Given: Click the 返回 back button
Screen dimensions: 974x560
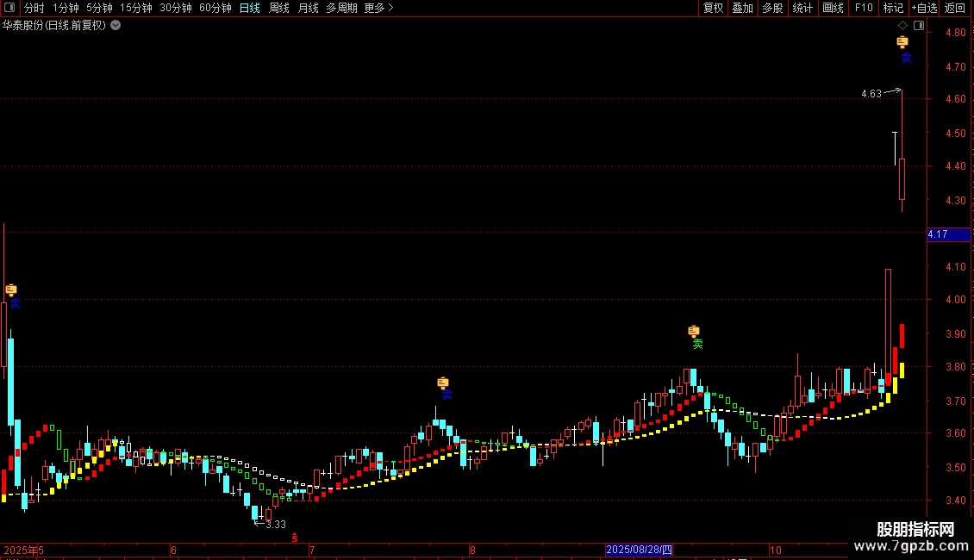Looking at the screenshot, I should point(955,8).
